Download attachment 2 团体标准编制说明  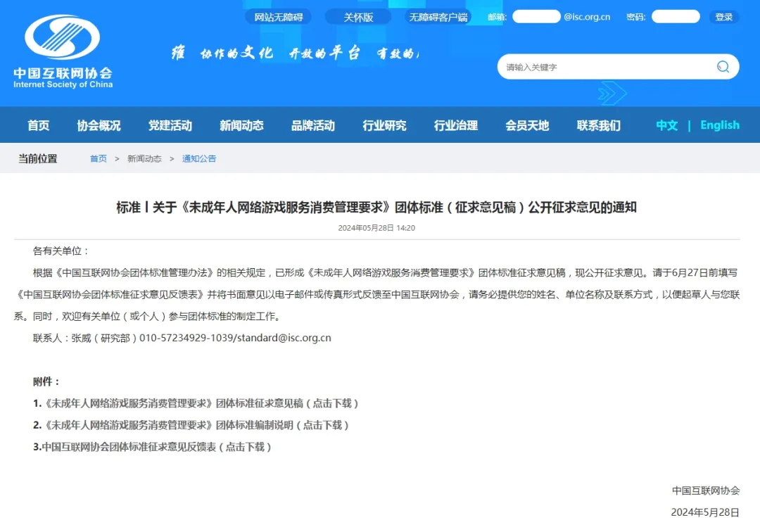click(191, 425)
